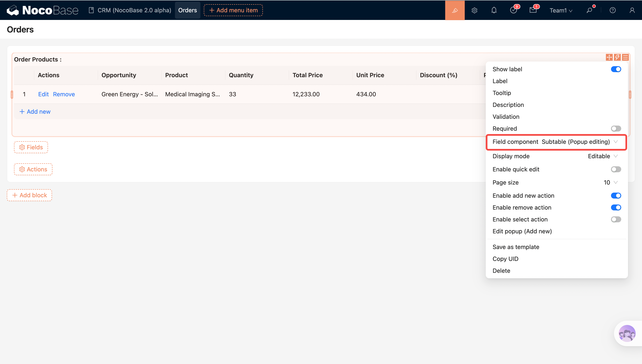
Task: Turn on Enable quick edit
Action: click(616, 169)
